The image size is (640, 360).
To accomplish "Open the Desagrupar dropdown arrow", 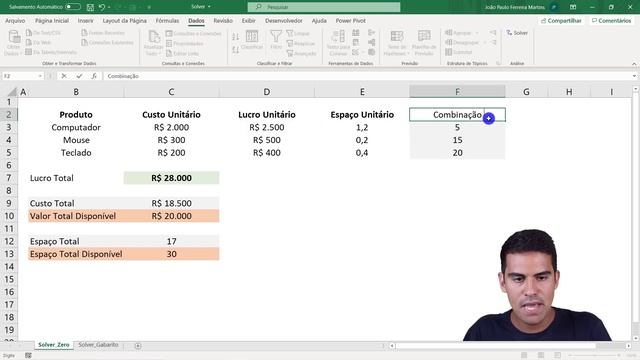I will [484, 42].
